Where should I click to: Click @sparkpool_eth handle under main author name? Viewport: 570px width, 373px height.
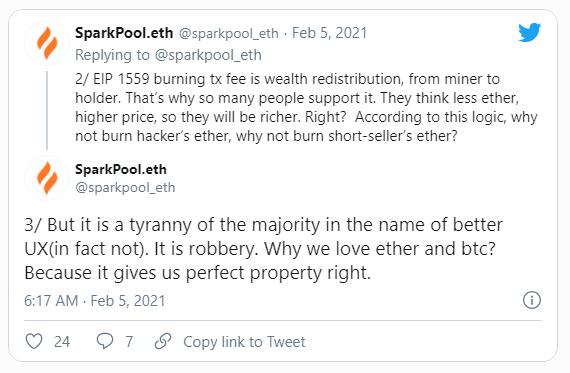pos(125,188)
